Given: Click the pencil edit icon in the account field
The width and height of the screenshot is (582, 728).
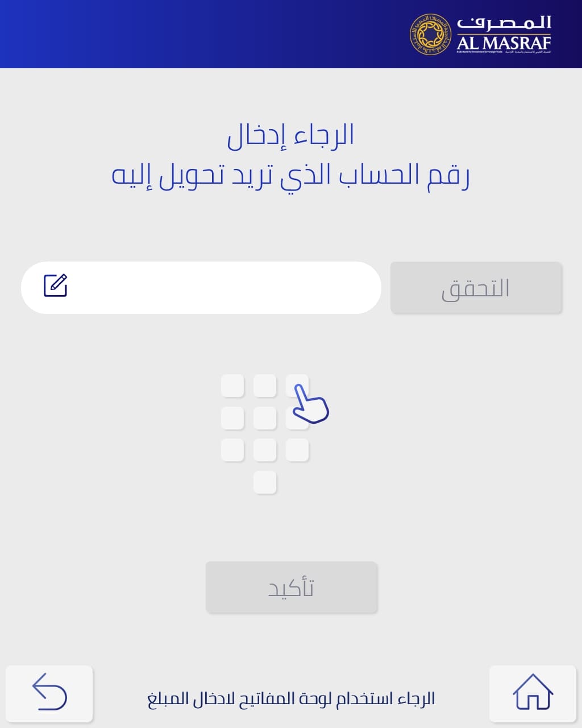Looking at the screenshot, I should click(x=56, y=286).
